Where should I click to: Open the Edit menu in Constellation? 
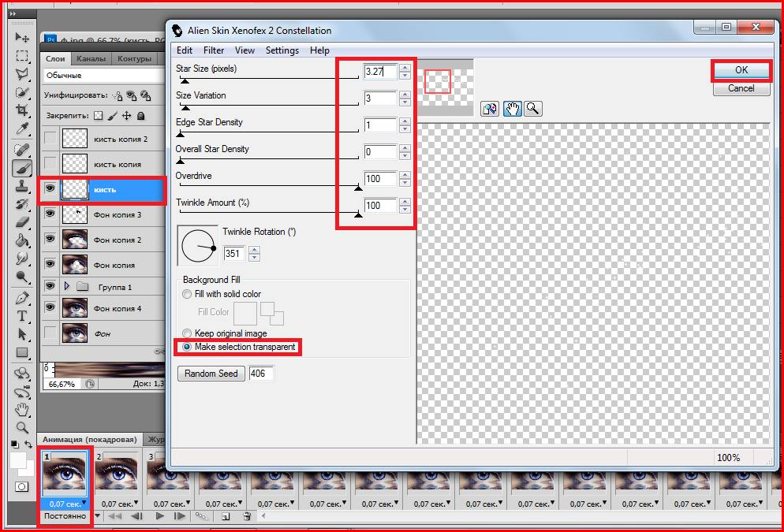click(x=184, y=50)
